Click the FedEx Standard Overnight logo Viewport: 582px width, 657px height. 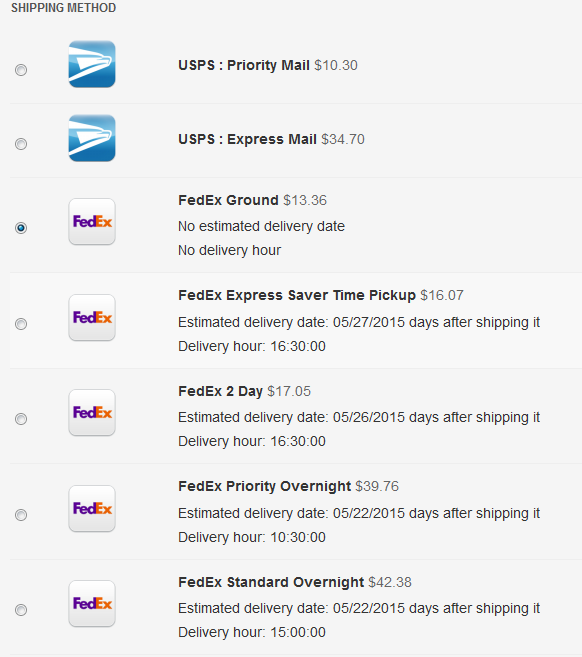pyautogui.click(x=92, y=603)
